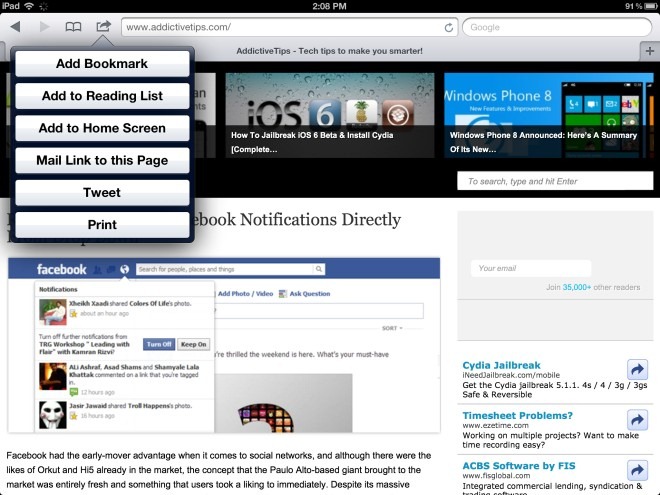Click the Facebook logo

(61, 269)
